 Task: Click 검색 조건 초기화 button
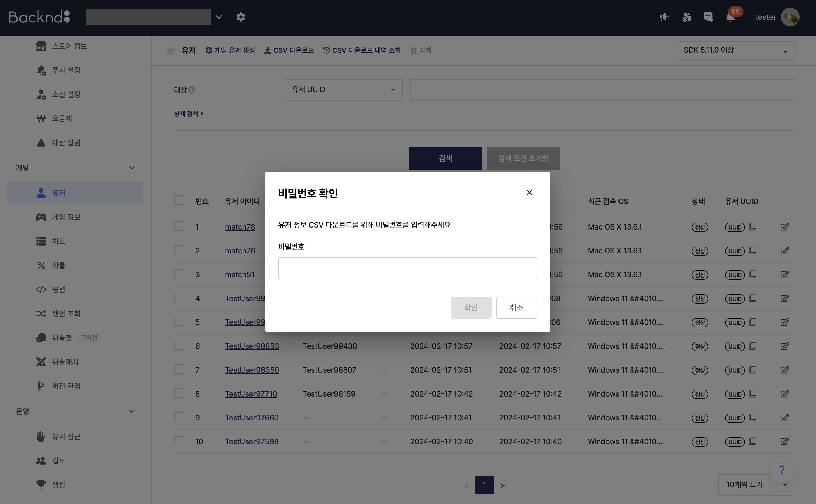(x=523, y=158)
